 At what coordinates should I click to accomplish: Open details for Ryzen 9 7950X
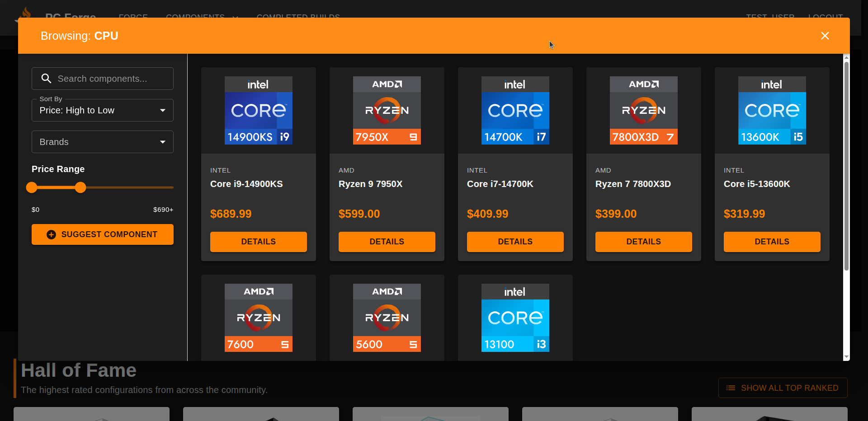[387, 242]
